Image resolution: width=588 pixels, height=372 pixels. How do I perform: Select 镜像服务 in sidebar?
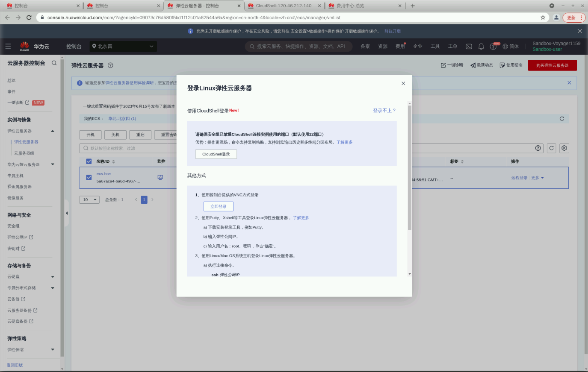tap(15, 198)
